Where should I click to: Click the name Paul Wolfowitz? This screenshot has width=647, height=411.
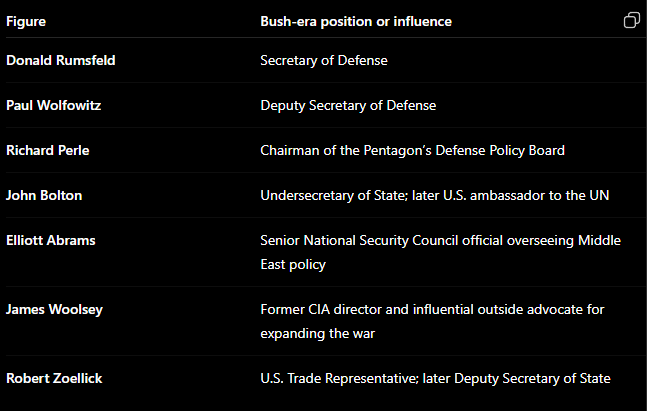(x=54, y=105)
